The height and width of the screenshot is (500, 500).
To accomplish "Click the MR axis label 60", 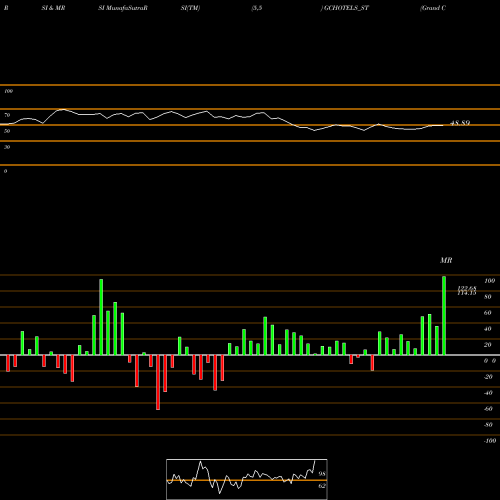I will click(x=488, y=313).
